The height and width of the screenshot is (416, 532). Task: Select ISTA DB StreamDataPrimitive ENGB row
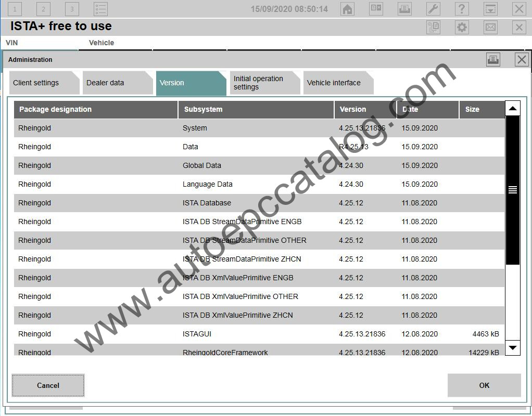259,222
